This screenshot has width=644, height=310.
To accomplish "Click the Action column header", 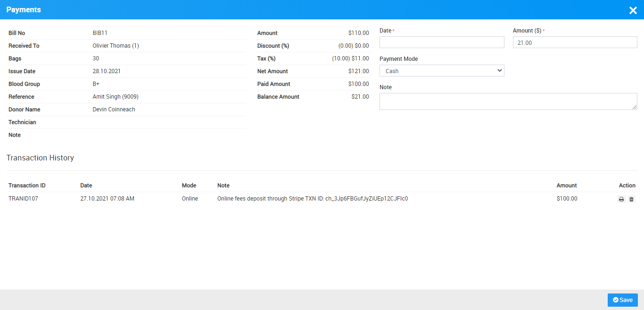I will pos(627,185).
